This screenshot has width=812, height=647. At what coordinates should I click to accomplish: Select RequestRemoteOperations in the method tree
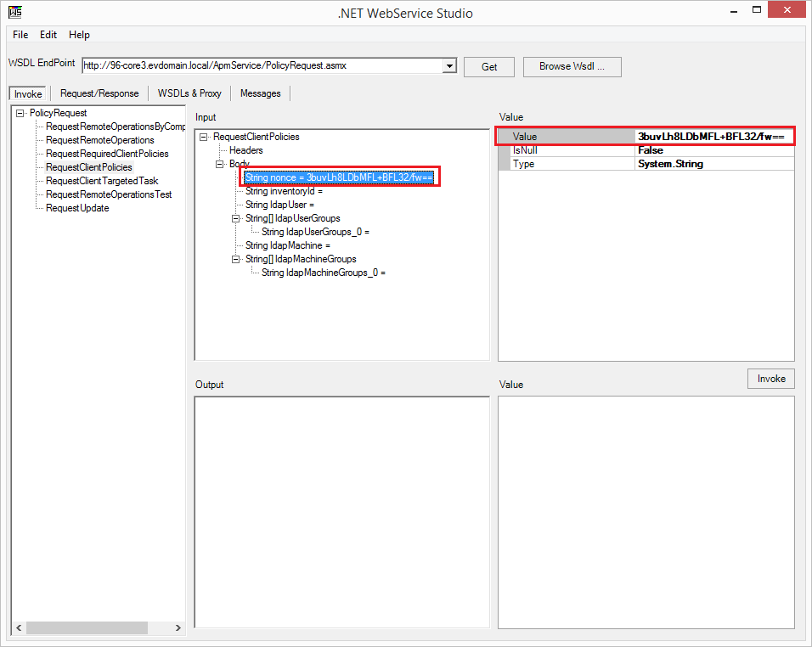pos(100,140)
